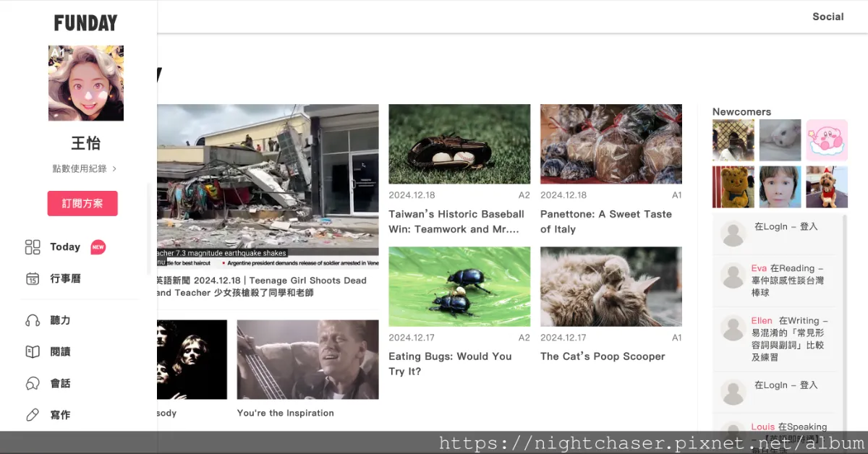Open article Taiwan's Historic Baseball Win
This screenshot has width=868, height=454.
456,221
